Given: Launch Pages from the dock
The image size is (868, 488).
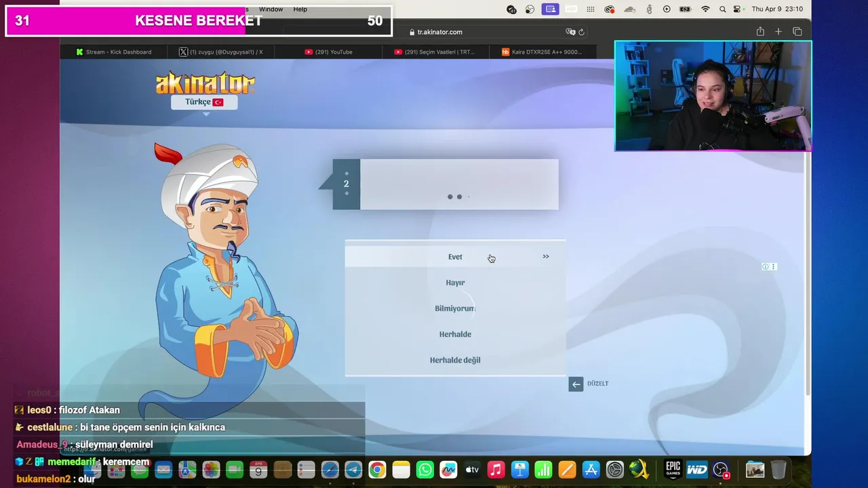Looking at the screenshot, I should tap(567, 469).
